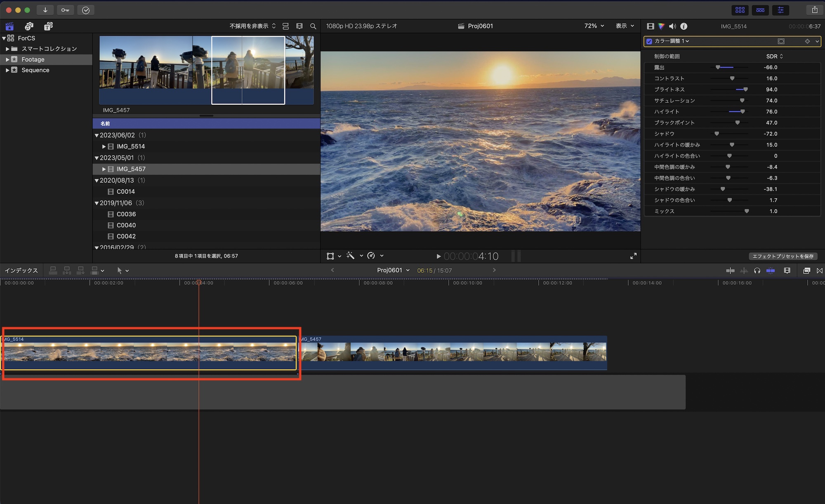Open the audio inspector speaker icon
This screenshot has width=825, height=504.
(x=672, y=26)
